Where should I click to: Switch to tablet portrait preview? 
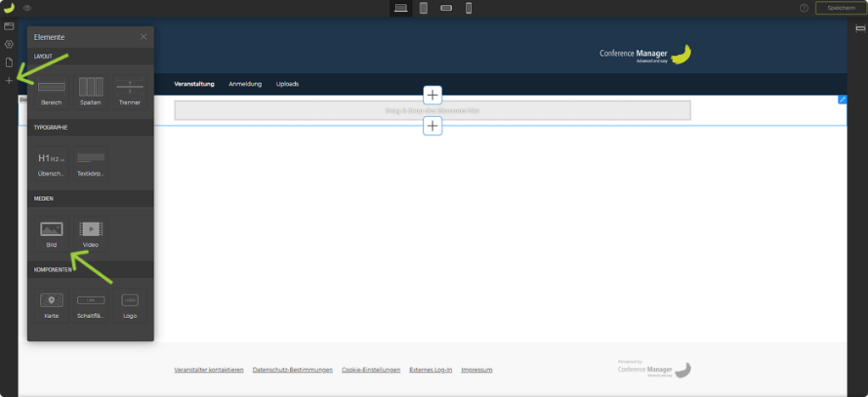424,8
